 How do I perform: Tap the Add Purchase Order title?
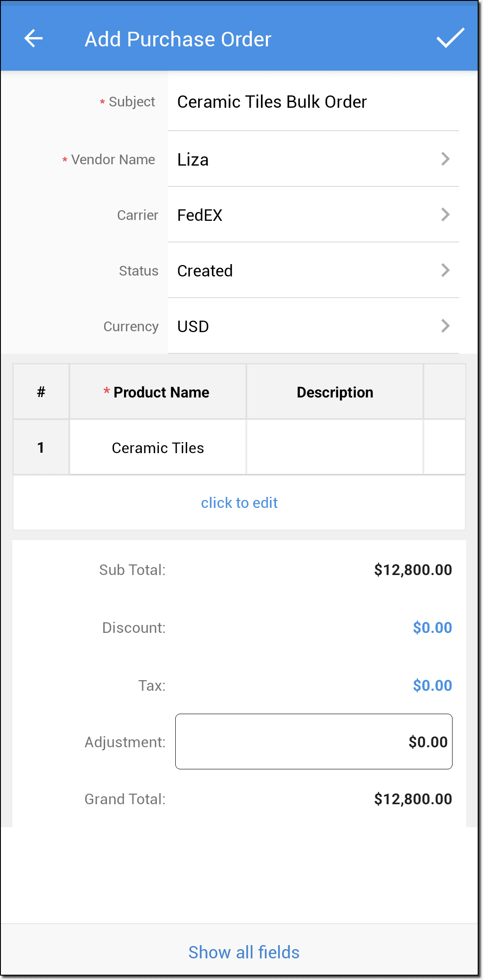point(178,39)
